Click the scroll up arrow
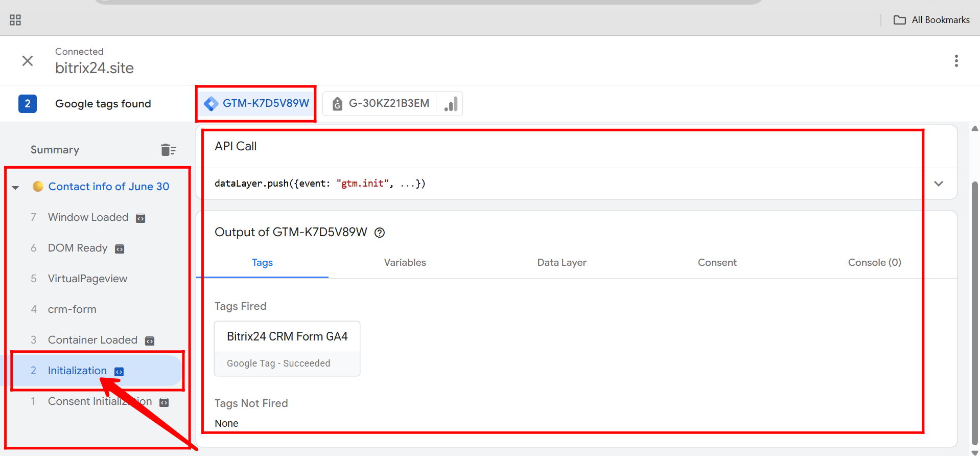980x456 pixels. click(975, 128)
